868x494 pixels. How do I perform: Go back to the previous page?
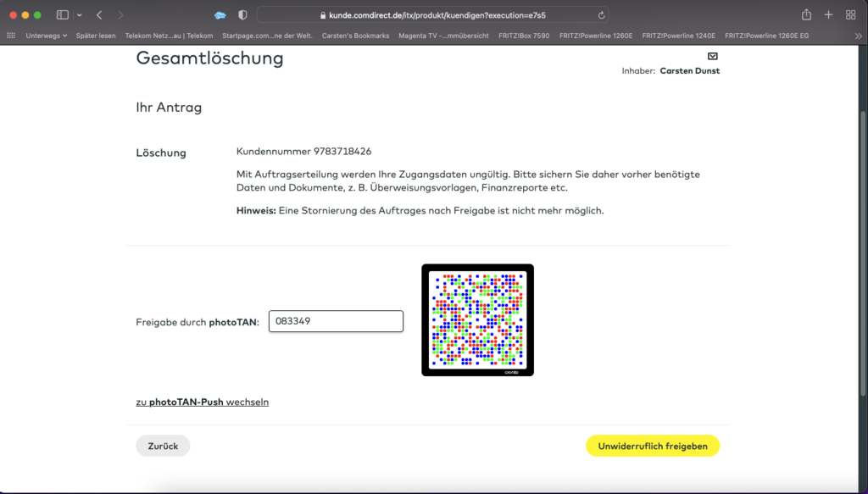99,15
